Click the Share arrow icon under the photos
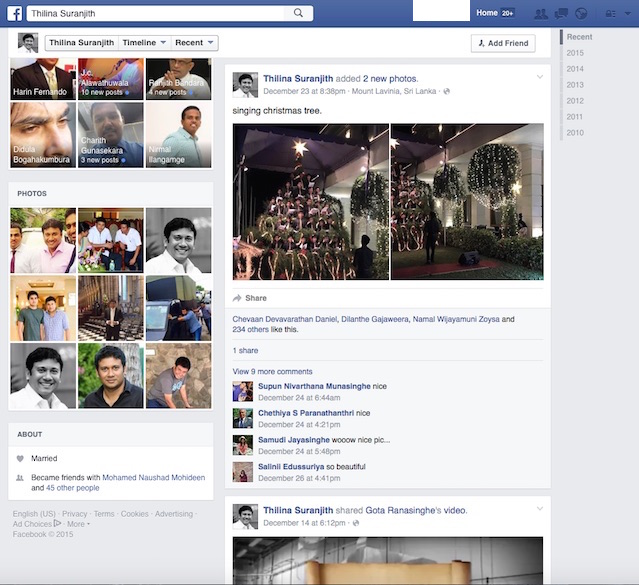The image size is (639, 585). (x=237, y=298)
